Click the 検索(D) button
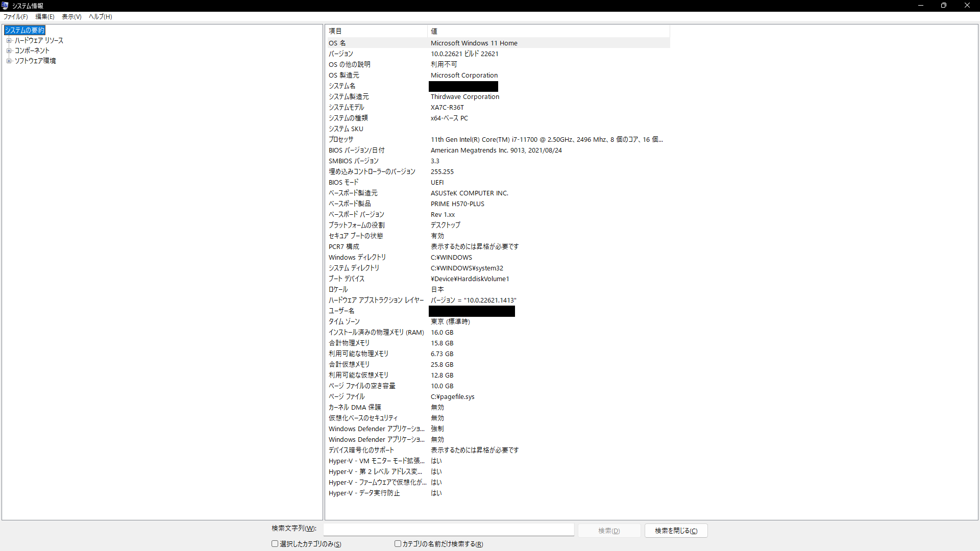This screenshot has height=551, width=980. (609, 531)
